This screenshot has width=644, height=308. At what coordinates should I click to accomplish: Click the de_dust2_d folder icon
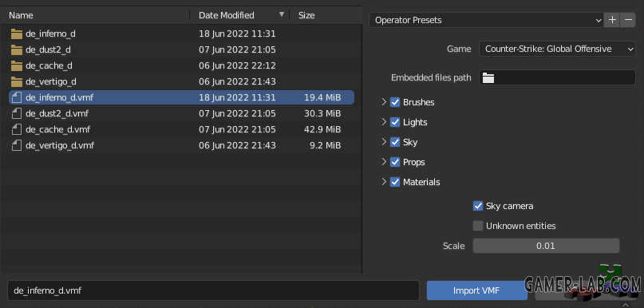point(17,49)
